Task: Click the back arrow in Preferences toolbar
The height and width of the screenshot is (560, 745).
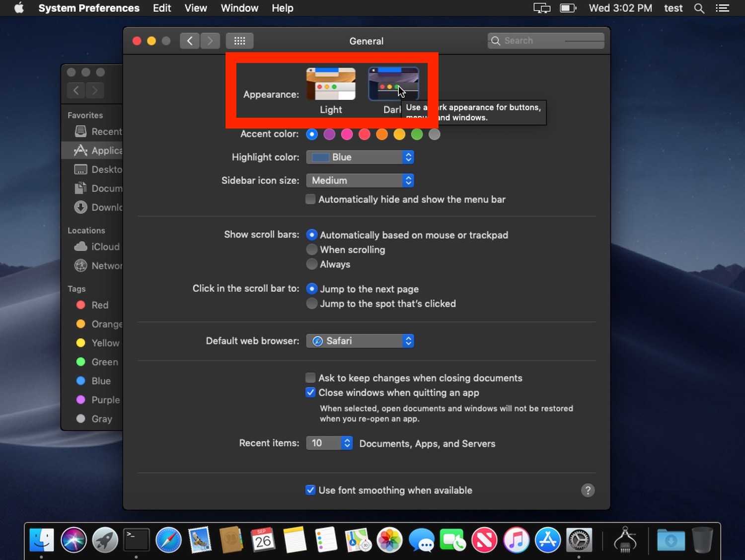Action: [x=189, y=41]
